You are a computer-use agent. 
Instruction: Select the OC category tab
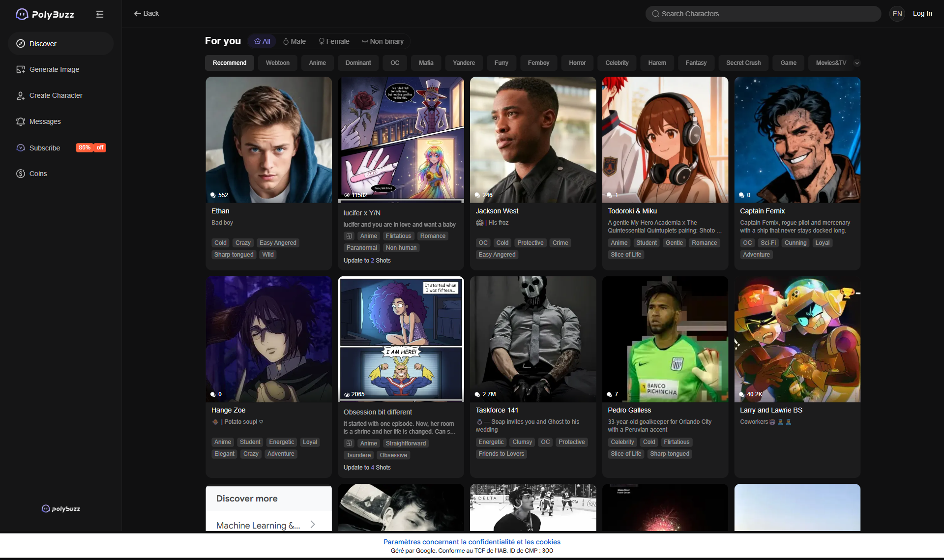pyautogui.click(x=395, y=63)
